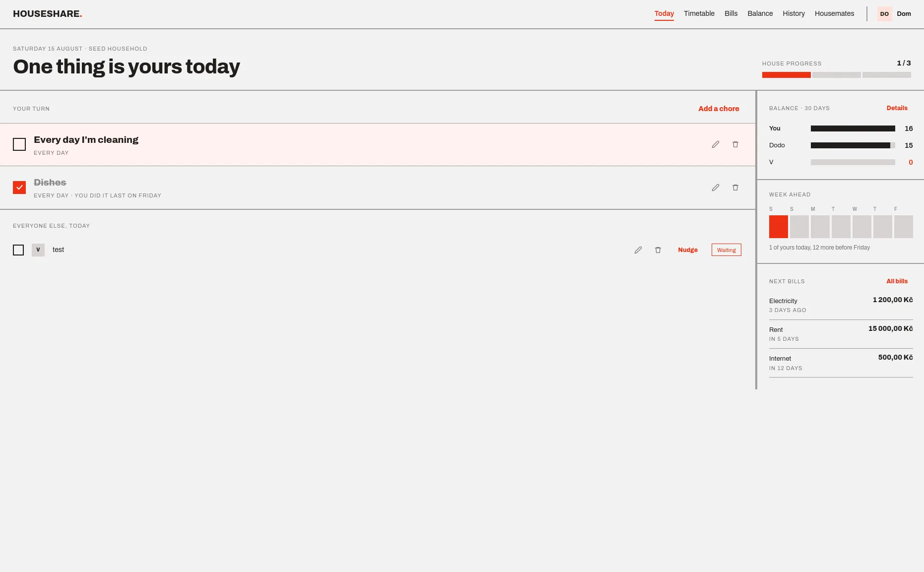Open the Dom profile name
This screenshot has width=924, height=572.
904,14
